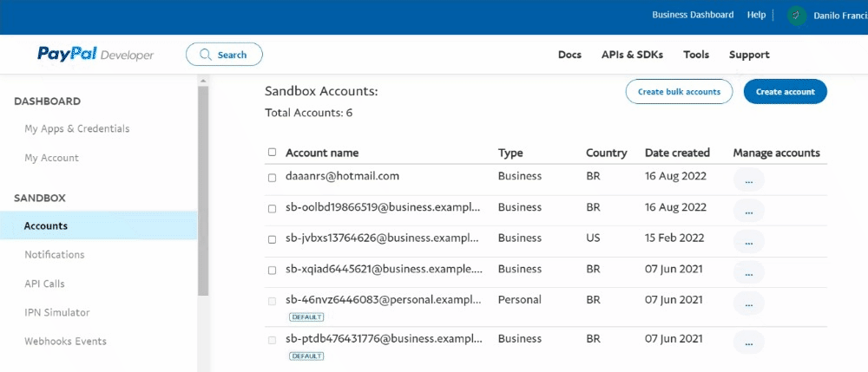868x372 pixels.
Task: Go to Business Dashboard
Action: pos(693,15)
